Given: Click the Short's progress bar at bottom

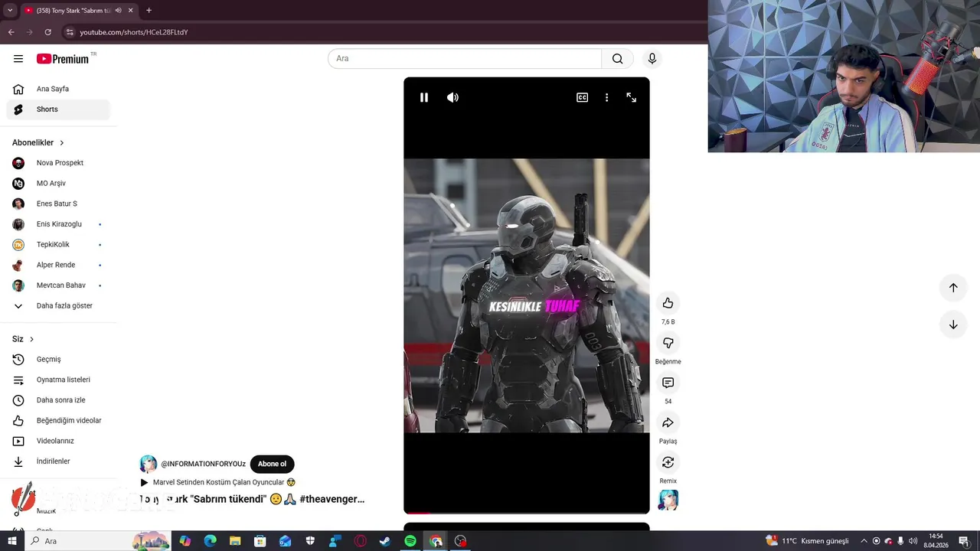Looking at the screenshot, I should [527, 512].
